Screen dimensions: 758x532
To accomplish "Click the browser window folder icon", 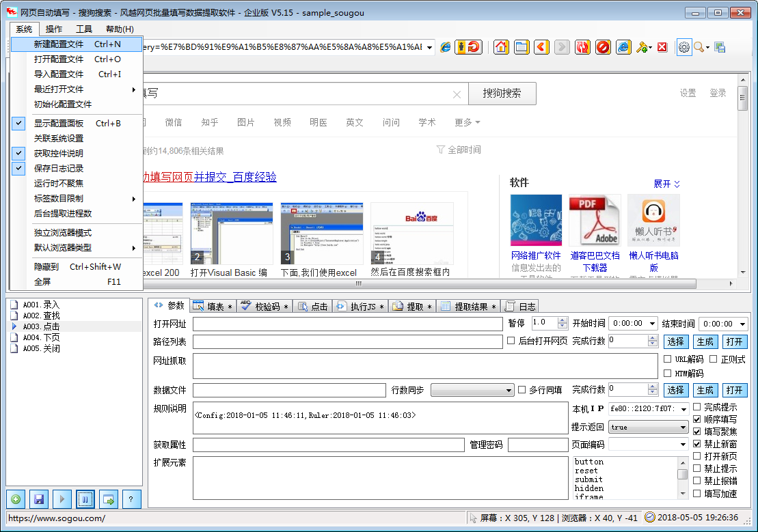I will click(x=521, y=47).
